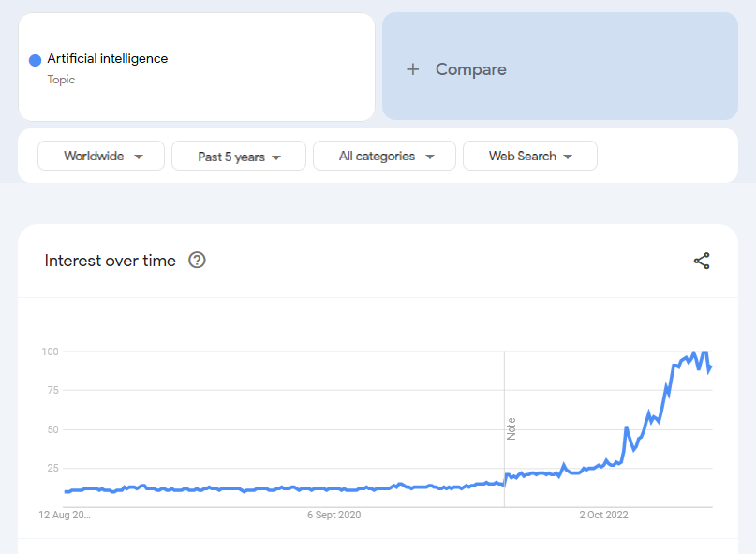Click the 75 value on the y-axis
Screen dimensions: 756x554
52,390
